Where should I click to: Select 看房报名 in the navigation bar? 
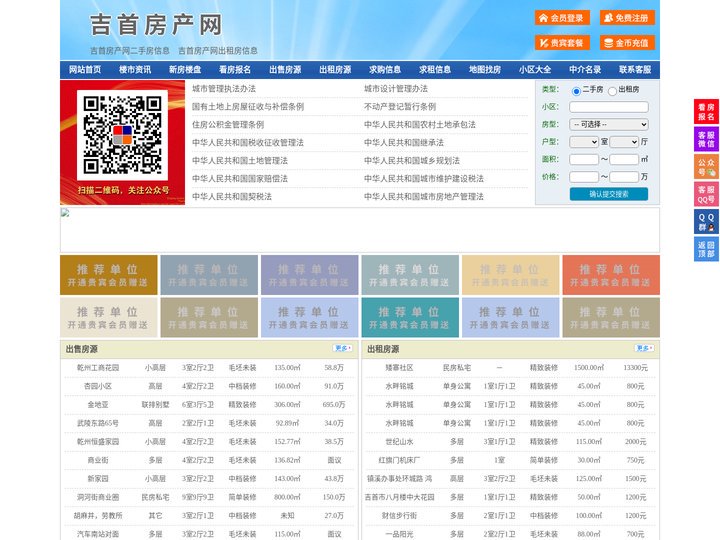click(x=235, y=69)
